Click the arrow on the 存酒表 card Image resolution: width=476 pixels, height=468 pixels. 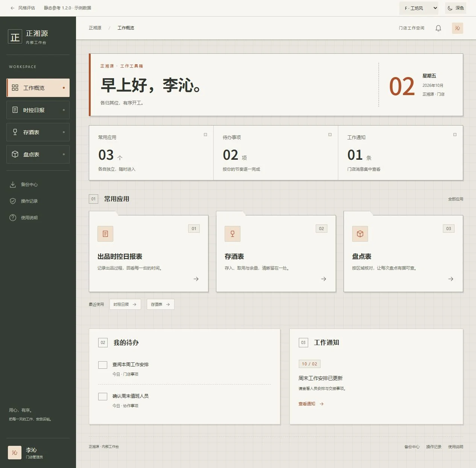324,279
